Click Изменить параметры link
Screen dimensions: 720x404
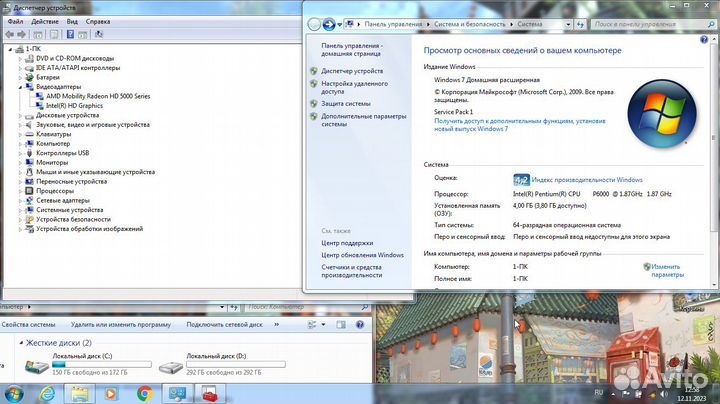click(667, 270)
